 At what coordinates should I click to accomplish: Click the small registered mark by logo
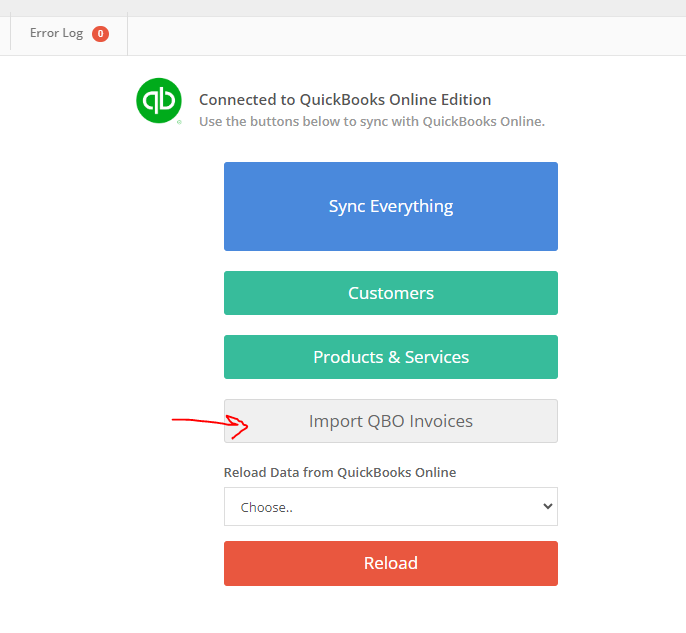[x=179, y=122]
